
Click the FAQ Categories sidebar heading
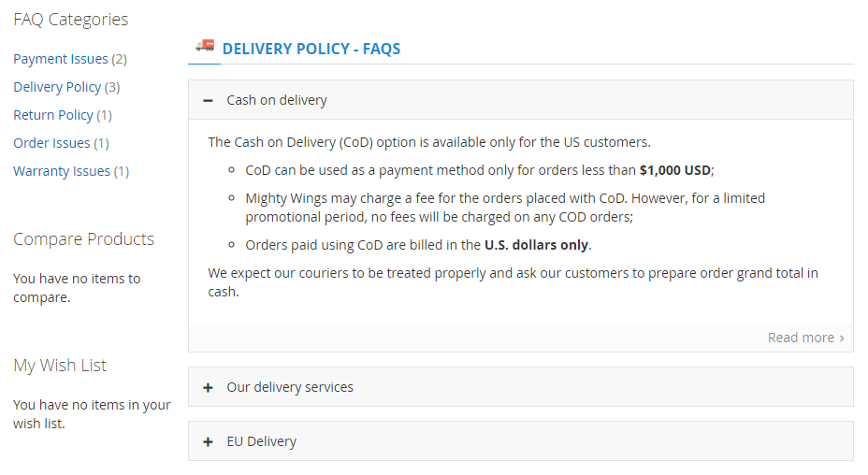(71, 20)
